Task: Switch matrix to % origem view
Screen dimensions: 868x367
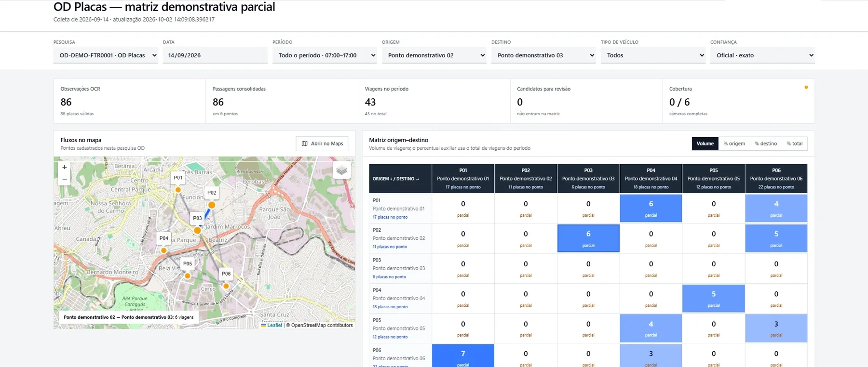Action: [x=734, y=144]
